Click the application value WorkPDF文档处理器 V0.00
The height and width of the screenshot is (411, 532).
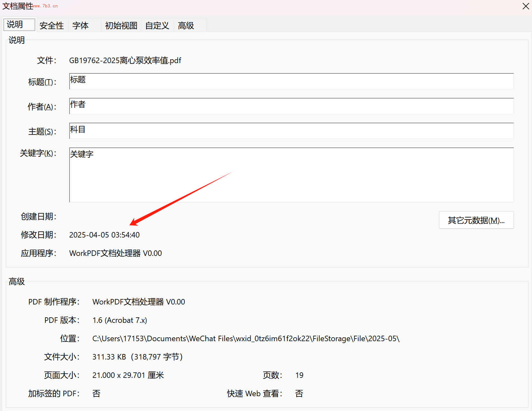tap(116, 253)
